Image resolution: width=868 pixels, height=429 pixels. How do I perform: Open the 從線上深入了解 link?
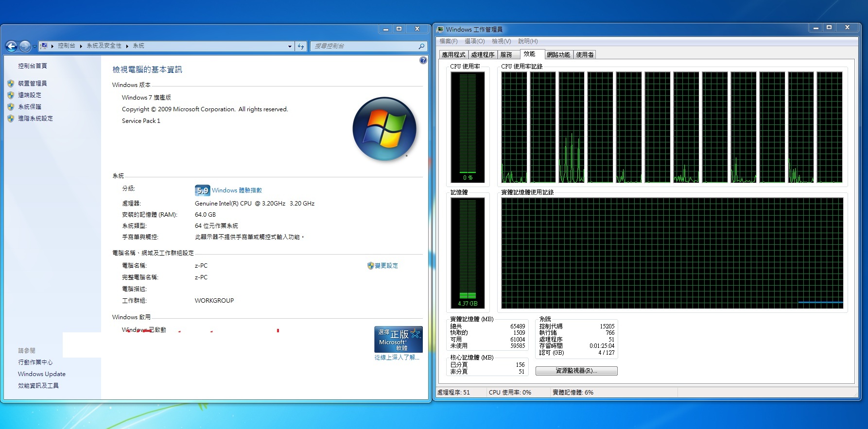(397, 358)
